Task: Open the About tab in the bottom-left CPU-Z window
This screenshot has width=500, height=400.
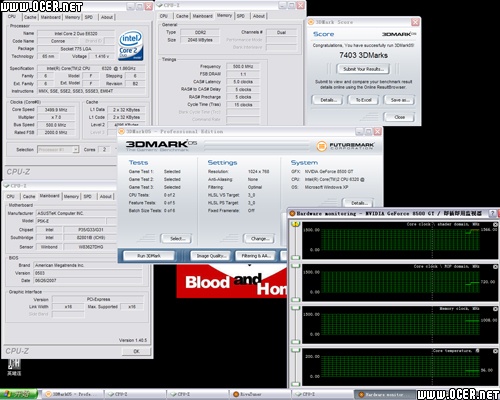Action: tap(106, 197)
